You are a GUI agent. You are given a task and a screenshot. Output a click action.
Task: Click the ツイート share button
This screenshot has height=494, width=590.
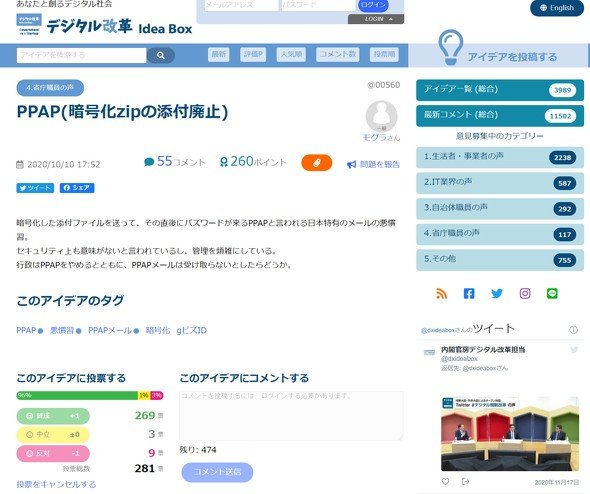click(35, 188)
